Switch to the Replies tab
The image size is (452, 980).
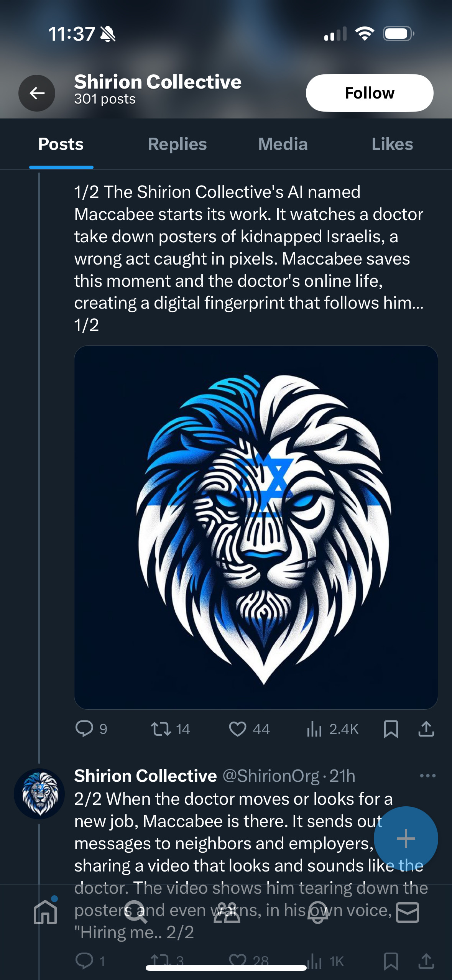tap(177, 144)
